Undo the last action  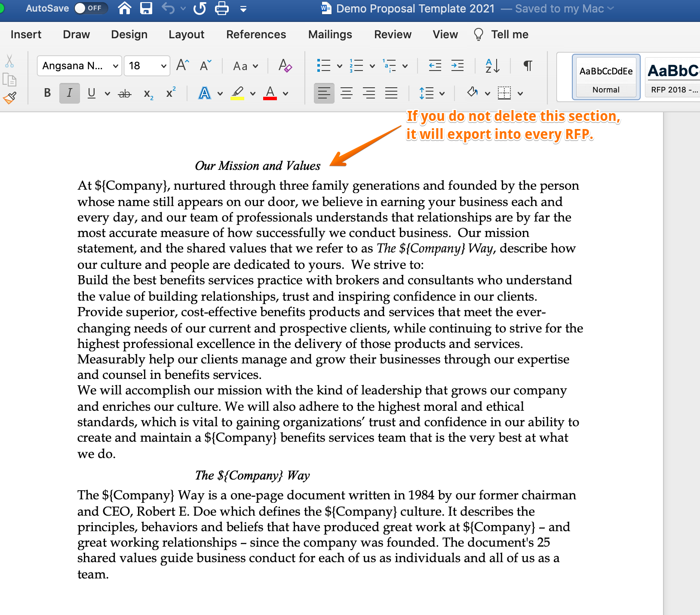[x=168, y=8]
